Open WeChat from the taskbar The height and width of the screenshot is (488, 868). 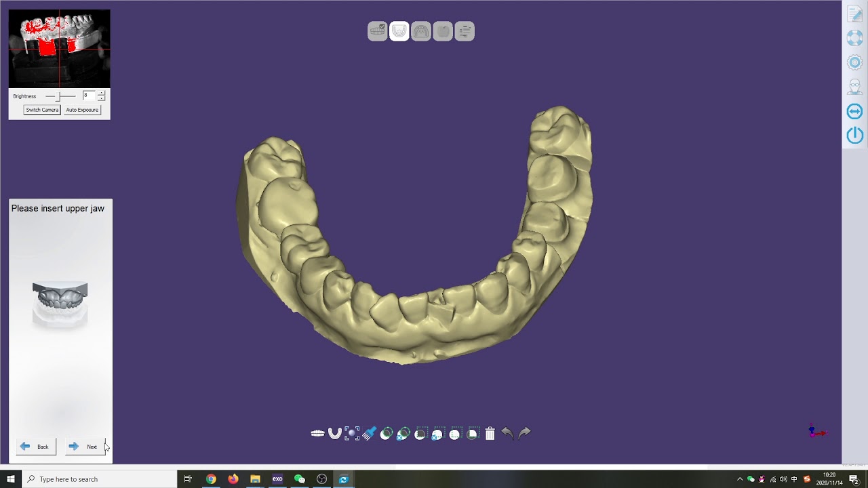(300, 479)
